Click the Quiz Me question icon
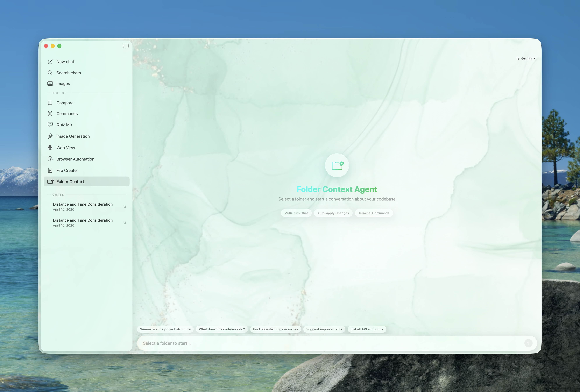 coord(50,124)
